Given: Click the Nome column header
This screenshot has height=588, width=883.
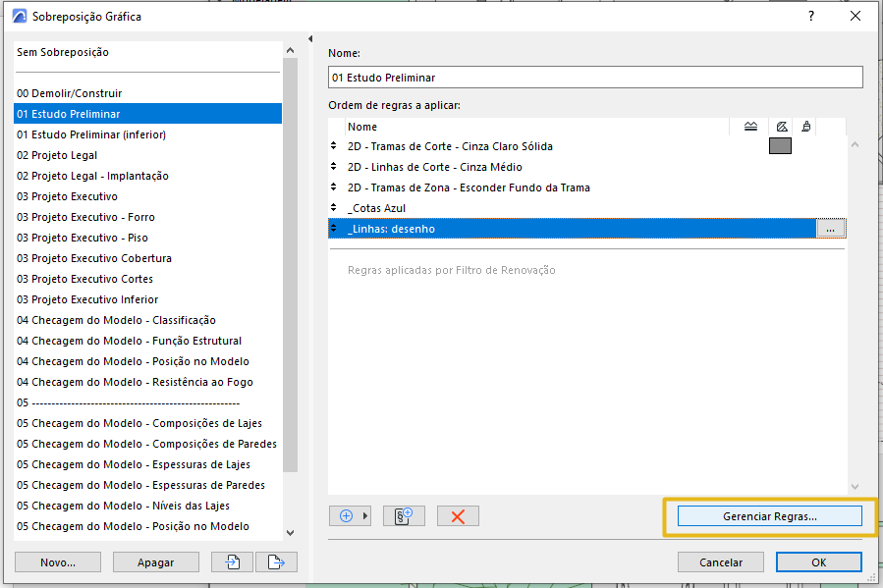Looking at the screenshot, I should pos(538,127).
